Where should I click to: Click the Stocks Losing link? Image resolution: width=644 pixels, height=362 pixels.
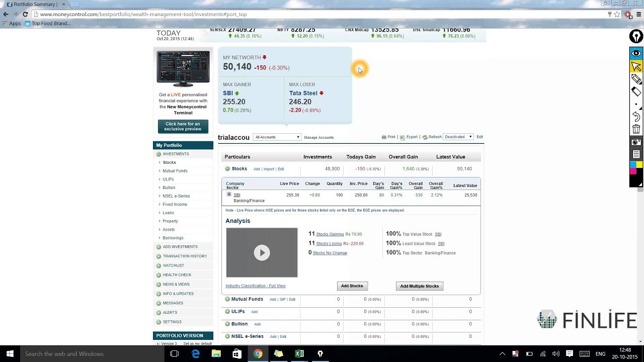point(329,244)
